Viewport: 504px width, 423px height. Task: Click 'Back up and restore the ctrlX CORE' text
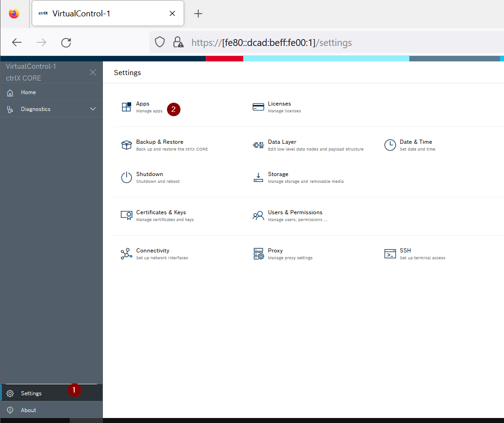(x=172, y=149)
